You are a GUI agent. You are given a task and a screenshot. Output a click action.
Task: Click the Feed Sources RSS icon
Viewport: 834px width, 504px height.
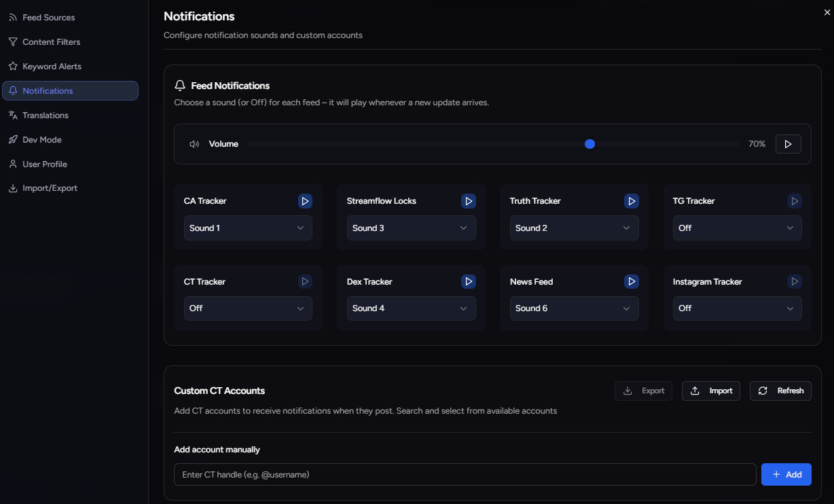tap(13, 17)
